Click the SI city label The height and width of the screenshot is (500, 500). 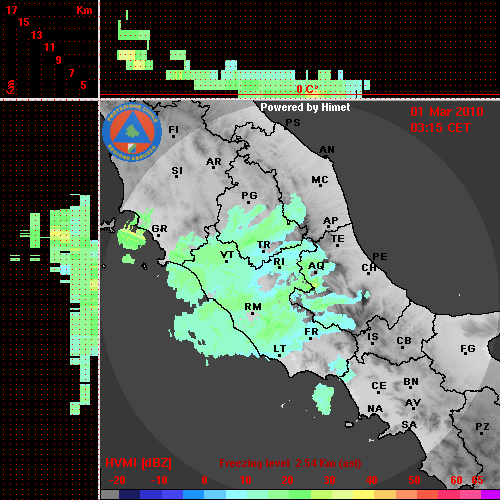click(177, 171)
